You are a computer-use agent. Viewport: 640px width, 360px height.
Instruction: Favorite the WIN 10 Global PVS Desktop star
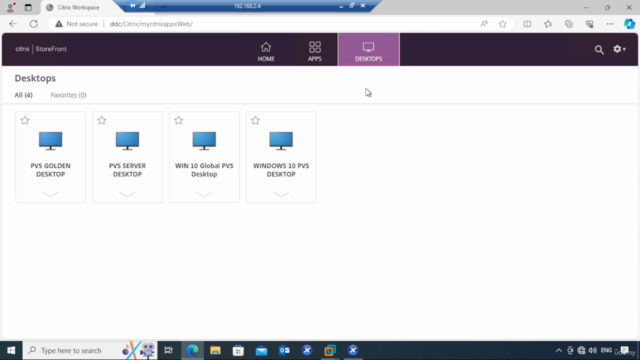click(x=178, y=120)
